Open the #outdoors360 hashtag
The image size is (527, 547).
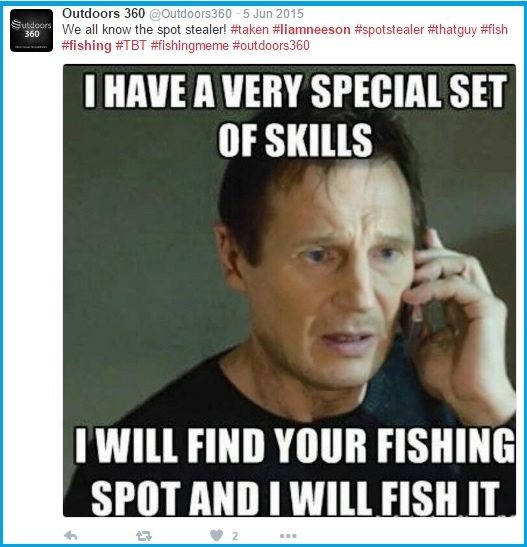[x=271, y=46]
